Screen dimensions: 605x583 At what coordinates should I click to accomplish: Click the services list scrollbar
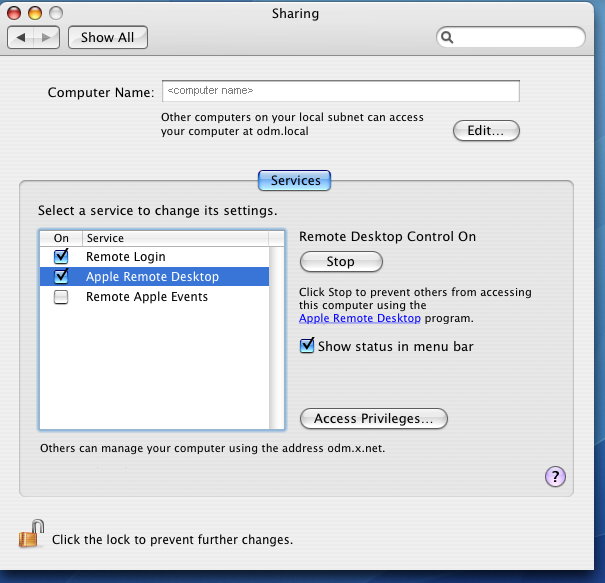tap(276, 338)
